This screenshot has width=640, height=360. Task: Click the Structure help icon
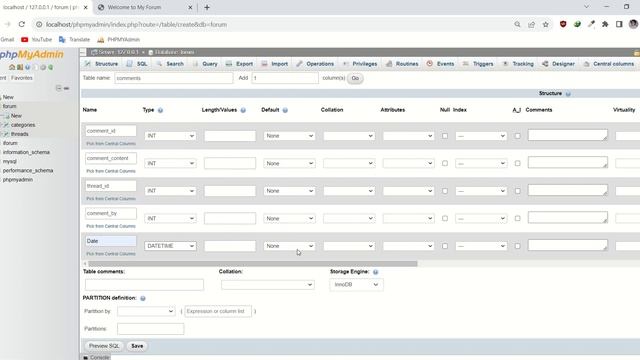pos(568,94)
